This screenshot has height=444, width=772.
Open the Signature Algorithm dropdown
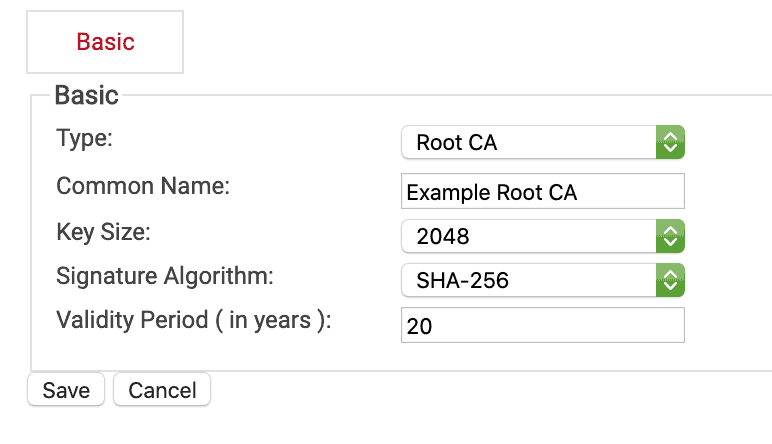click(530, 280)
